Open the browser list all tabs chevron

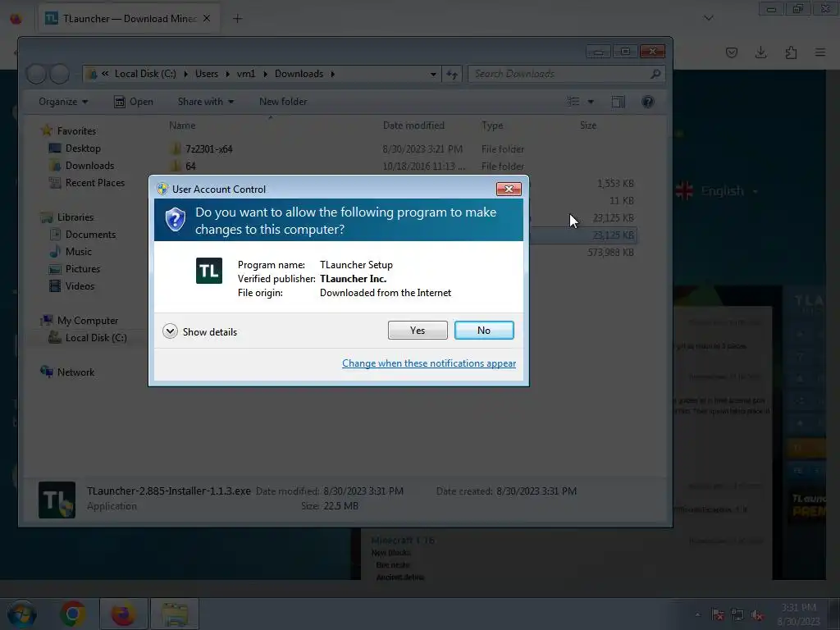click(708, 18)
